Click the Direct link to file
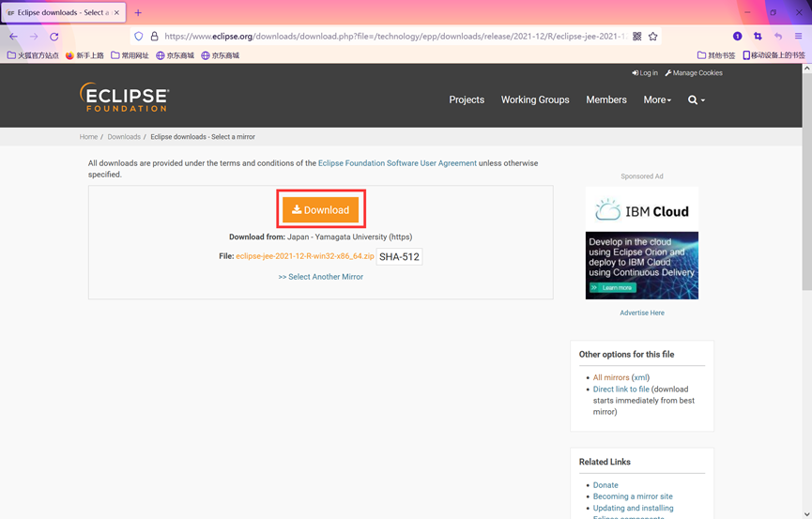This screenshot has width=812, height=519. coord(620,389)
